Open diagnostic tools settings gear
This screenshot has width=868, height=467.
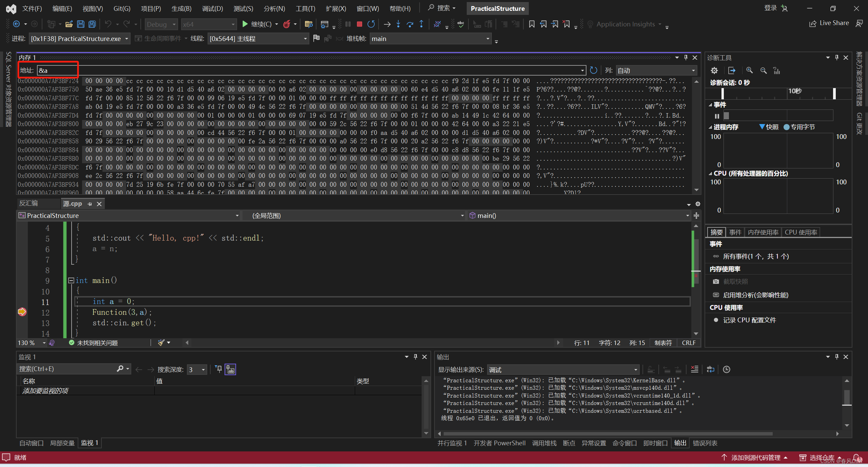click(x=714, y=70)
